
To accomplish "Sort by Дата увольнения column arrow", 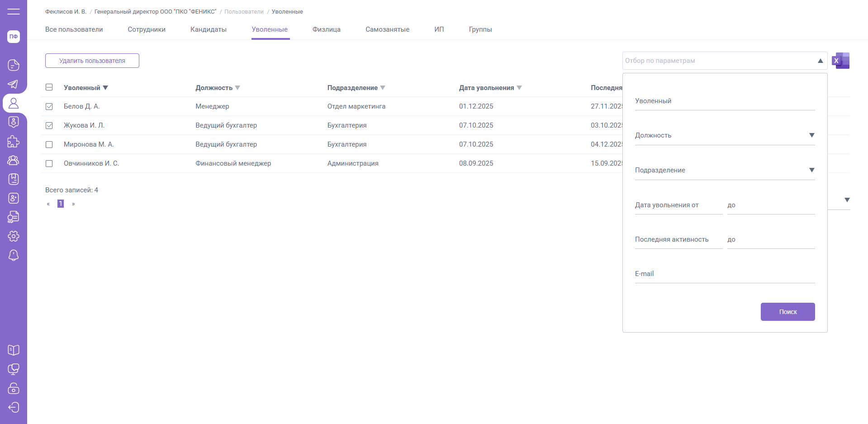I will click(519, 88).
